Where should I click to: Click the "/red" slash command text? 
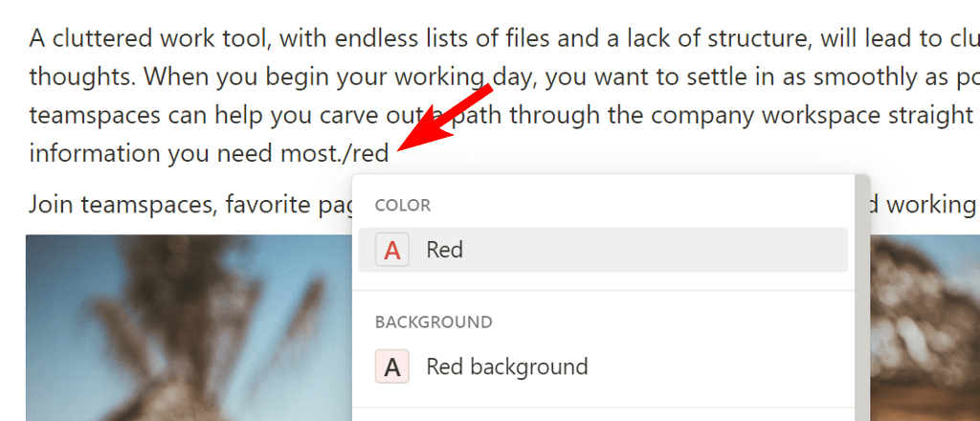[369, 153]
